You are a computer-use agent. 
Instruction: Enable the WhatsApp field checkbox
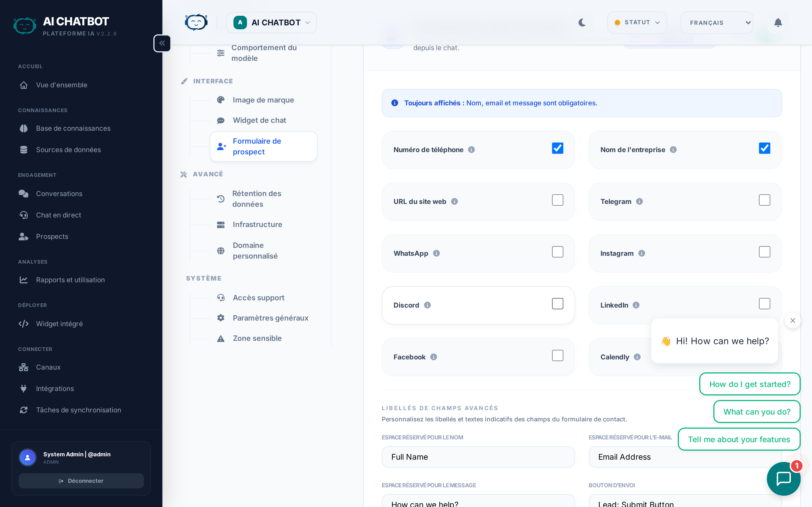(557, 252)
